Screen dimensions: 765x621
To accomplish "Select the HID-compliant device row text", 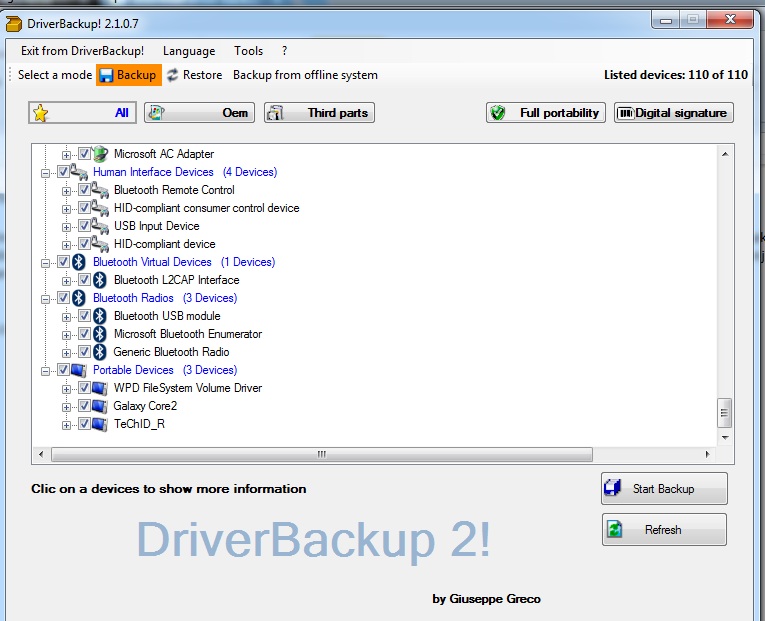I will [x=164, y=244].
